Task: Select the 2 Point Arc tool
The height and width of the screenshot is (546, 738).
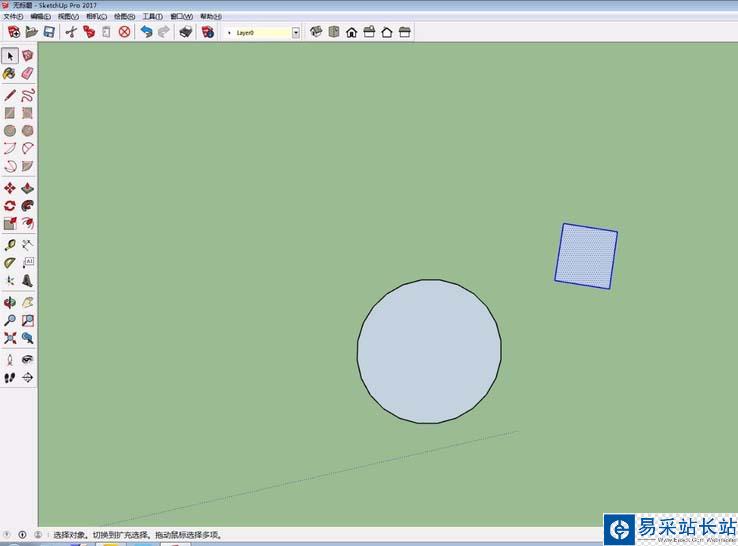Action: (x=27, y=148)
